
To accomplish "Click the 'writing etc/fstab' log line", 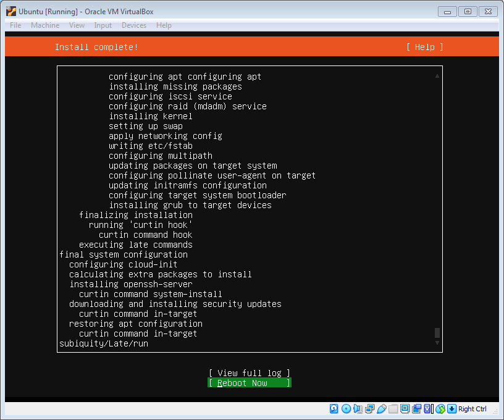I will click(x=151, y=146).
